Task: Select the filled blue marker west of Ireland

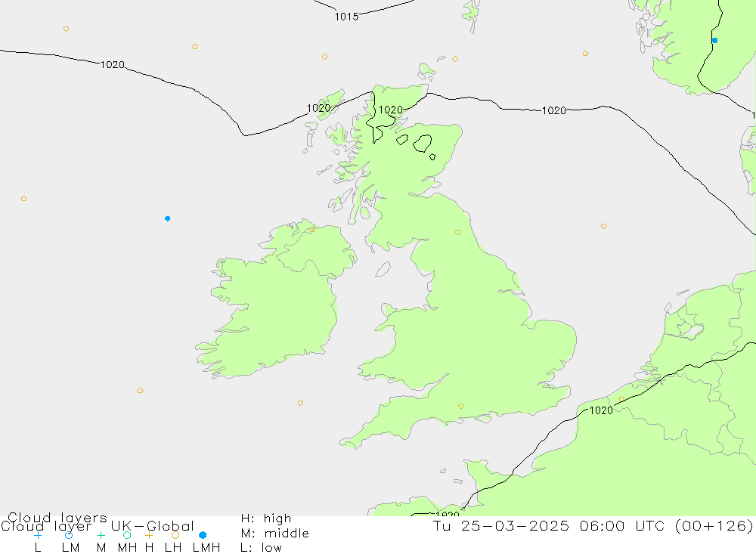Action: pyautogui.click(x=167, y=218)
